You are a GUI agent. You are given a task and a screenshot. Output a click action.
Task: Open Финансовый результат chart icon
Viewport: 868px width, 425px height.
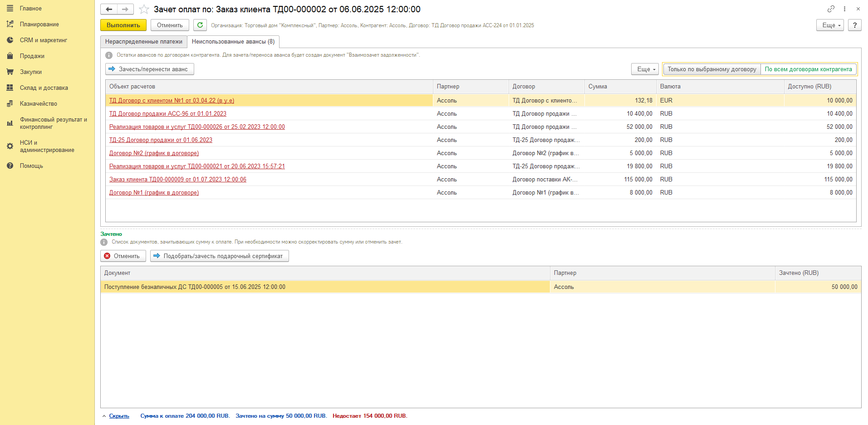(x=10, y=123)
